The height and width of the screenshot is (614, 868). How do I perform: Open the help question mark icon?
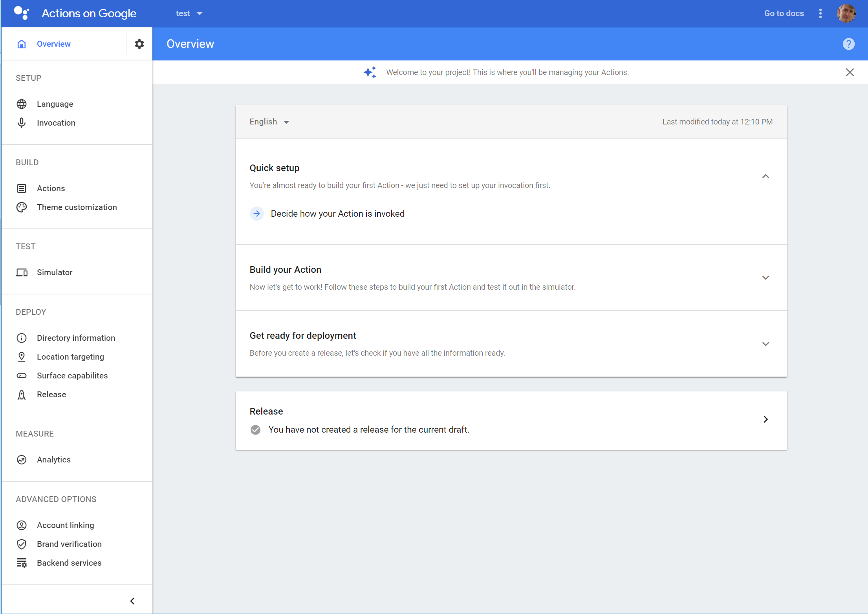(848, 44)
